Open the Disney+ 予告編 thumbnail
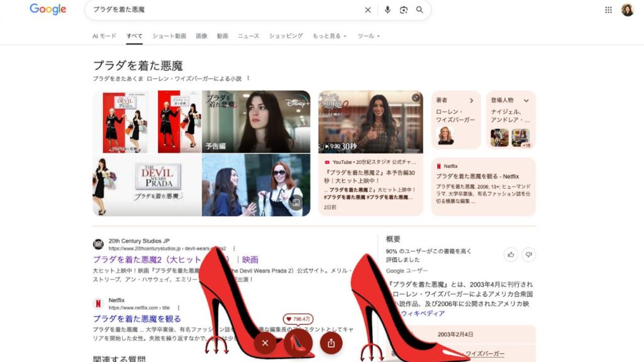The image size is (644, 362). [256, 122]
